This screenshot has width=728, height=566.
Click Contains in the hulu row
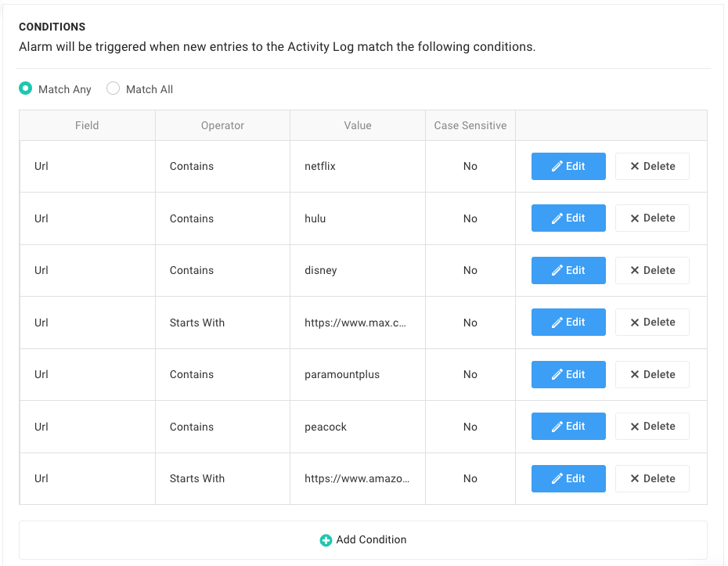(x=191, y=218)
